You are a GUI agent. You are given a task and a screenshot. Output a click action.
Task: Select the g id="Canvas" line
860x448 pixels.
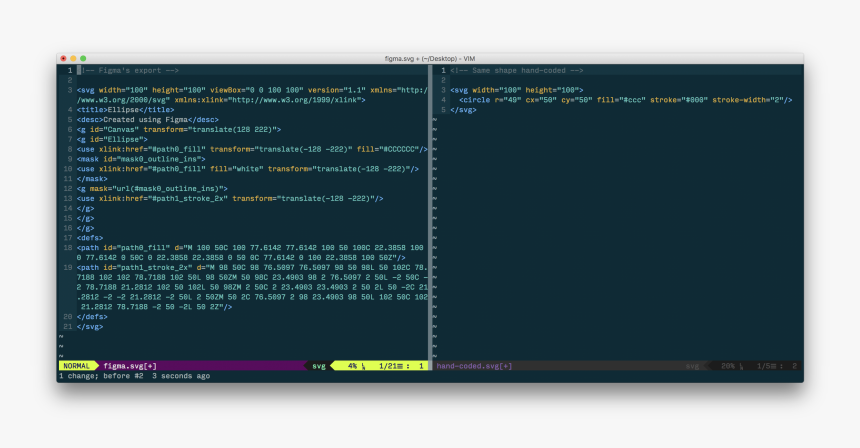pyautogui.click(x=179, y=129)
